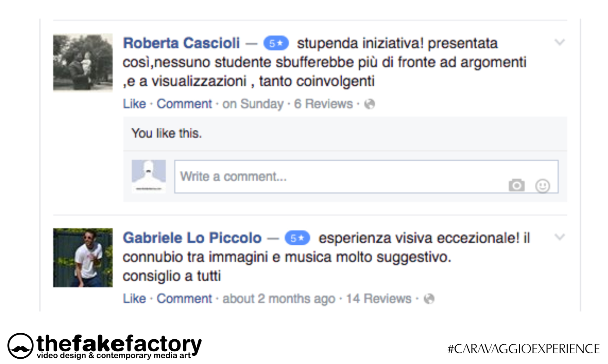
Task: Like Gabriele Lo Piccolo's review
Action: pyautogui.click(x=134, y=298)
